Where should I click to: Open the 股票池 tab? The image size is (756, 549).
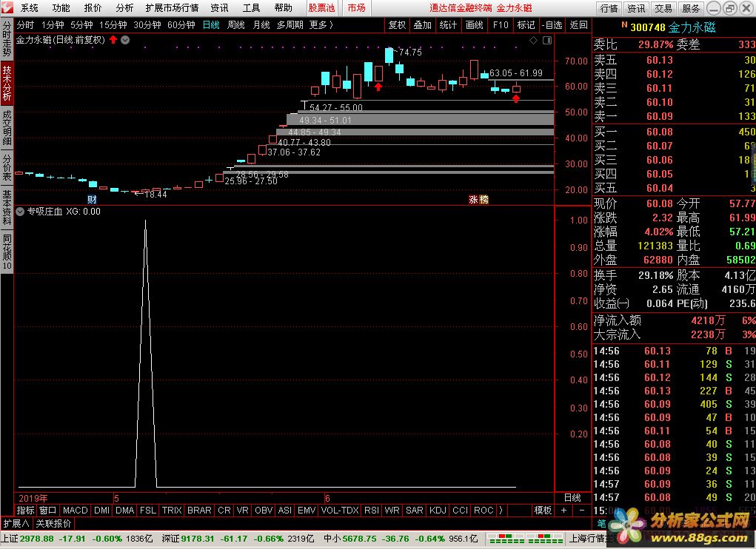click(x=321, y=8)
